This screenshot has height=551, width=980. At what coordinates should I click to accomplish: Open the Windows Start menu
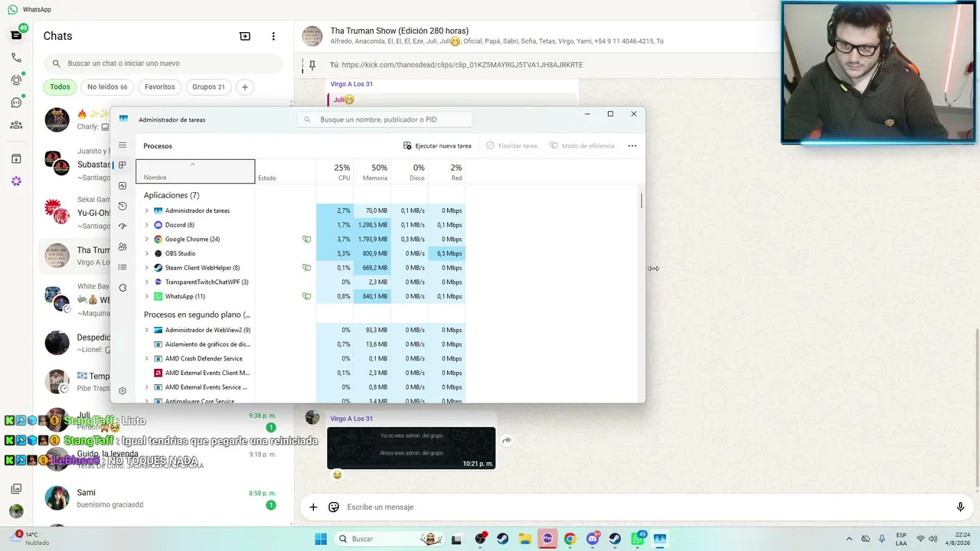click(x=321, y=539)
